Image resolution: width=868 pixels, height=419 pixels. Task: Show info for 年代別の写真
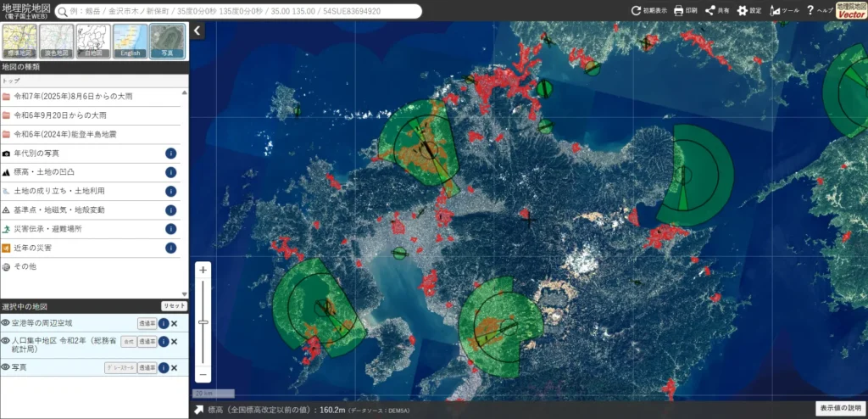(x=170, y=154)
